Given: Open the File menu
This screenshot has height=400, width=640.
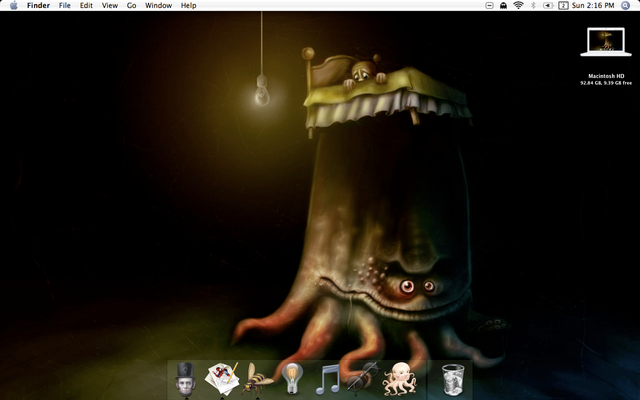Looking at the screenshot, I should 65,6.
